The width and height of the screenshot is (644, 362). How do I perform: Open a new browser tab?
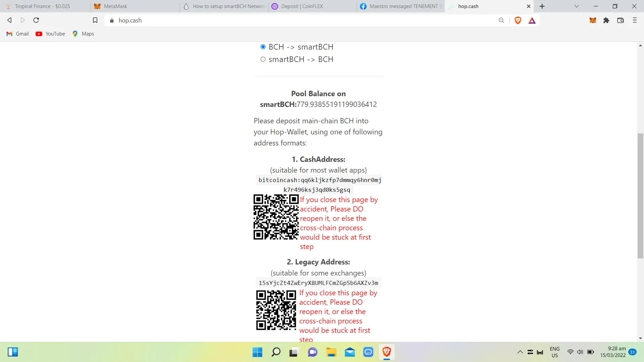542,6
